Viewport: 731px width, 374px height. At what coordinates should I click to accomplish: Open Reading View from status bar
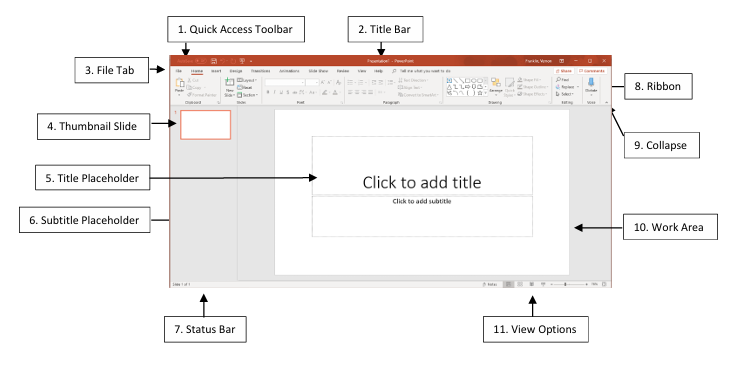tap(531, 284)
